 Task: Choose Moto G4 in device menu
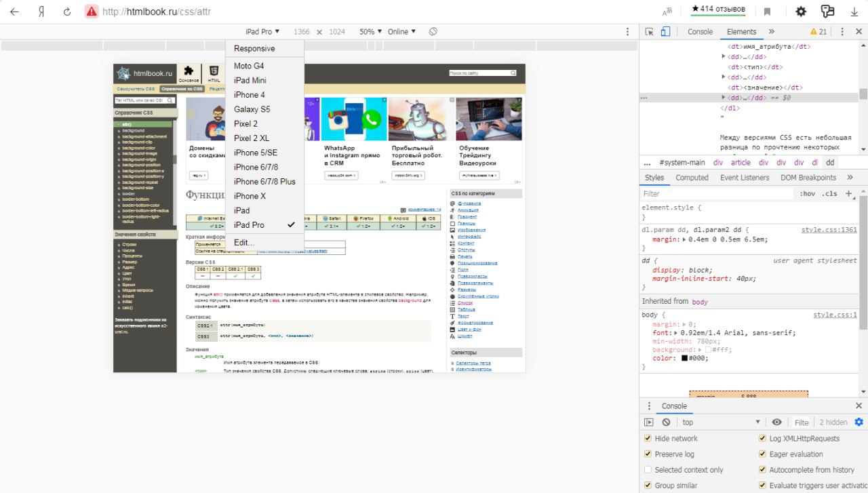(265, 66)
